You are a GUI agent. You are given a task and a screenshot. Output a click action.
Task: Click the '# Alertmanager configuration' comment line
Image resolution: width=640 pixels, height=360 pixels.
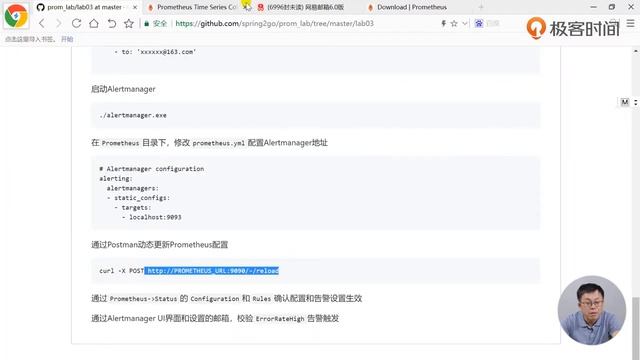tap(151, 169)
